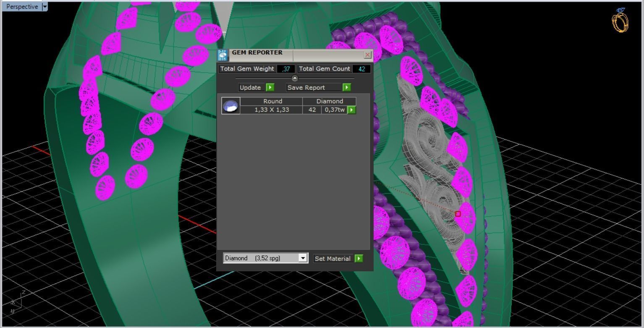Select the round gem thumbnail in report row
The height and width of the screenshot is (328, 644).
pyautogui.click(x=230, y=105)
